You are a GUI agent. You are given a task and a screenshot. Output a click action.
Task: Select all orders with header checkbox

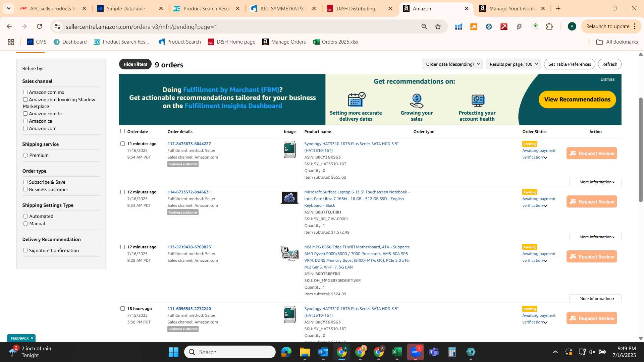[122, 131]
